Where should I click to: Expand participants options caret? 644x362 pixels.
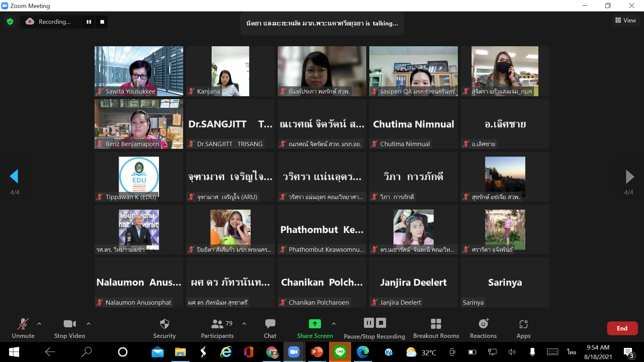click(244, 324)
